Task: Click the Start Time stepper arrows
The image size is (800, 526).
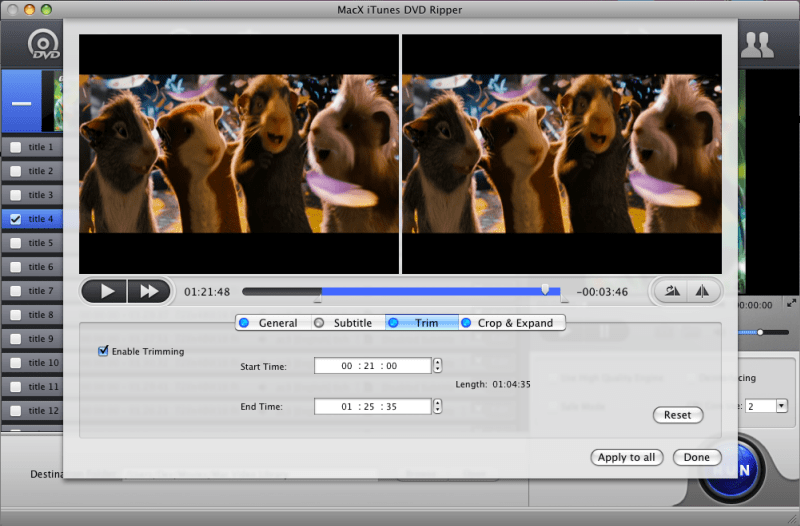Action: [x=437, y=365]
